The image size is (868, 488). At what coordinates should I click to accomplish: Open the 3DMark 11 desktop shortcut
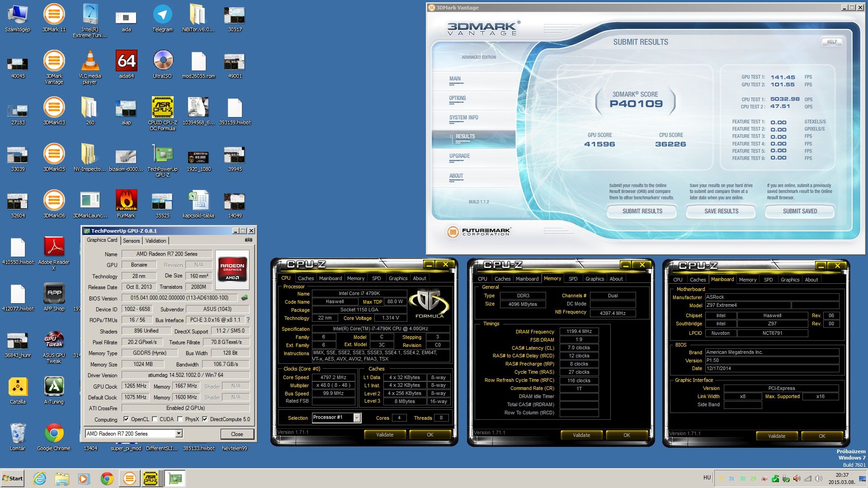[x=54, y=18]
